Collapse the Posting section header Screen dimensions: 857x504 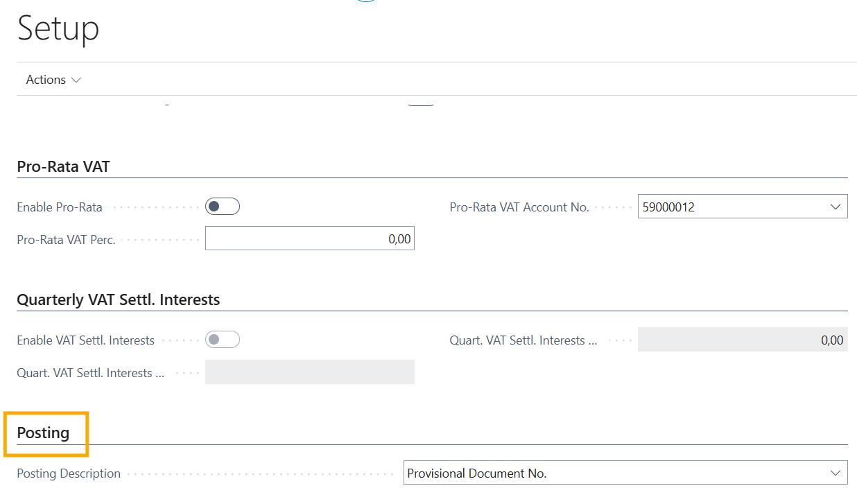[x=43, y=433]
